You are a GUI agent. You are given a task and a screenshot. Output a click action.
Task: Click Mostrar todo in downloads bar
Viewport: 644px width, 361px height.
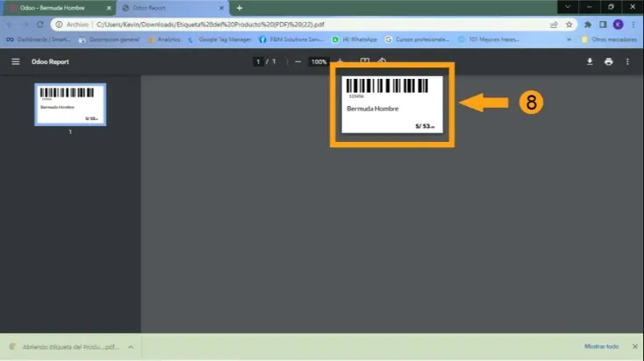601,347
